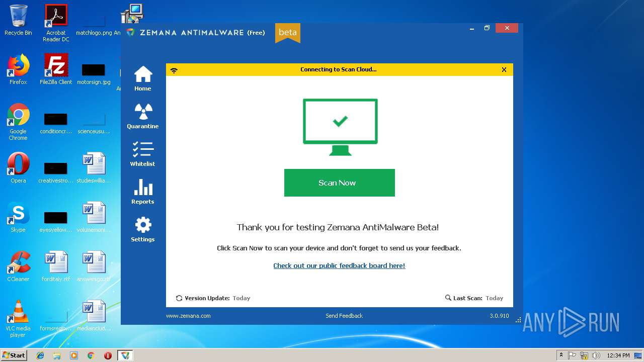Click the beta ribbon badge
The height and width of the screenshot is (362, 644).
pyautogui.click(x=288, y=33)
